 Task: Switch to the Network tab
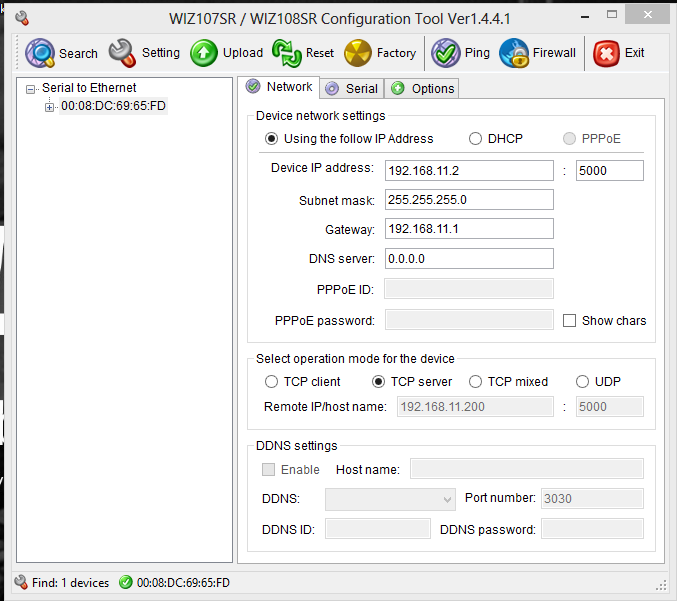click(279, 87)
